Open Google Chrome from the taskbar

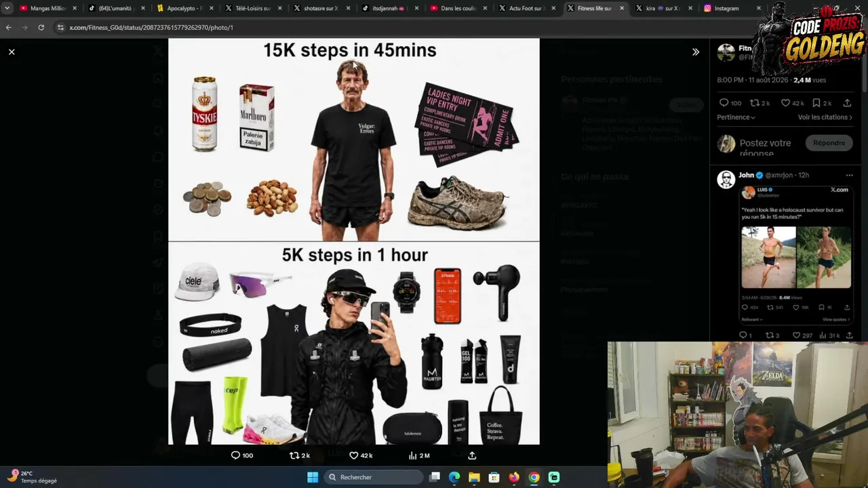point(534,477)
